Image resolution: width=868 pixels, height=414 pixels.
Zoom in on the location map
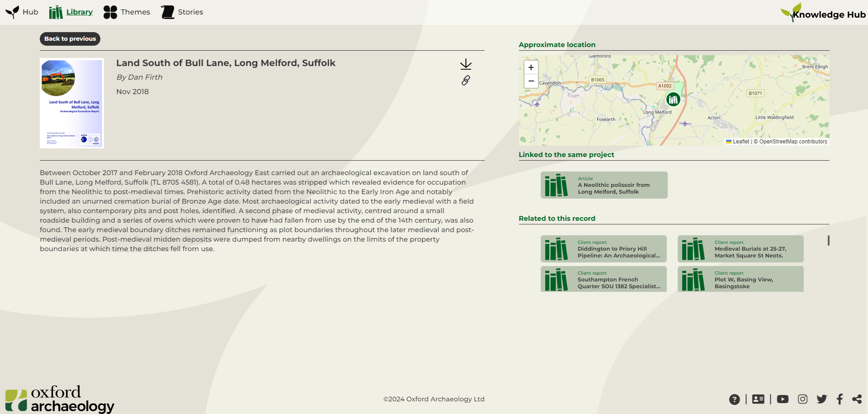pos(531,67)
